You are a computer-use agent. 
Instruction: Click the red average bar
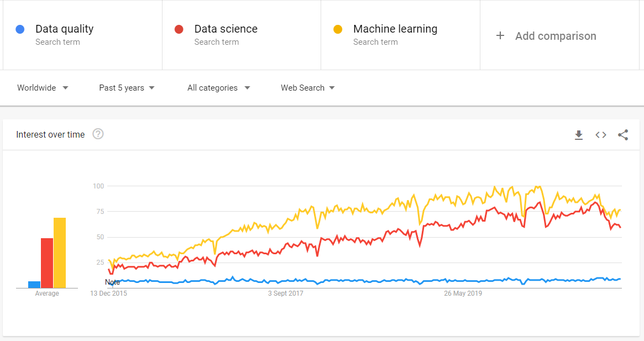tap(47, 263)
